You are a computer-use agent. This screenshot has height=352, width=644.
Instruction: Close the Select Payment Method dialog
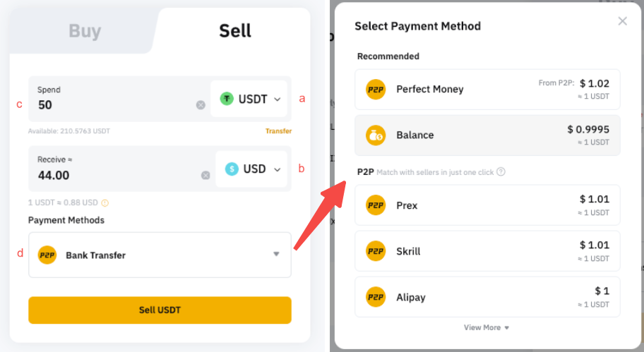point(622,21)
